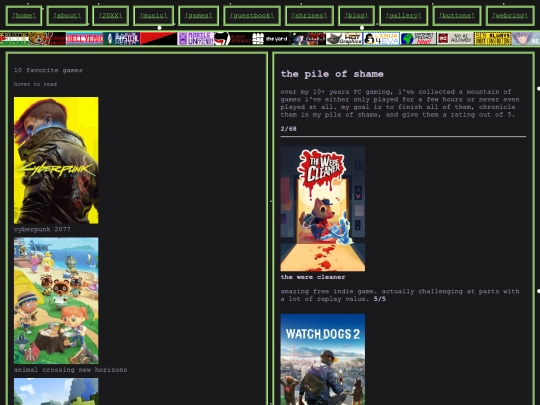Click the blue-haired anime girl badge
This screenshot has width=540, height=405.
pyautogui.click(x=526, y=39)
